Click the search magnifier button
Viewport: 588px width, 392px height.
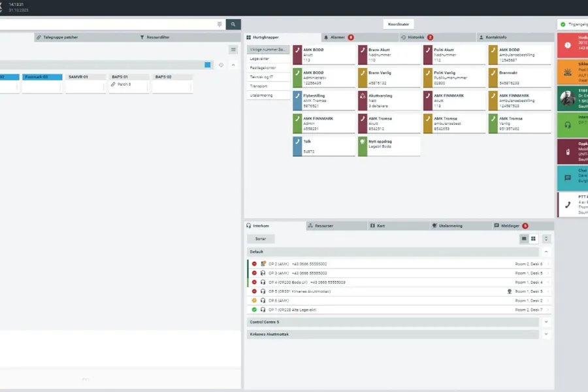233,24
